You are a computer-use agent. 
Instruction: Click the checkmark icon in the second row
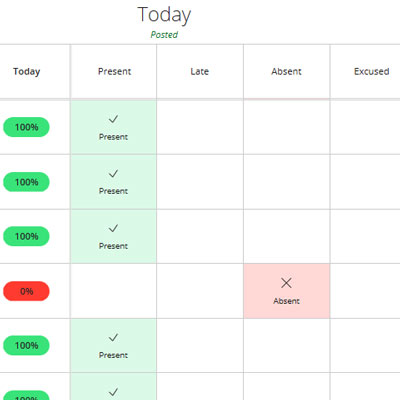113,174
